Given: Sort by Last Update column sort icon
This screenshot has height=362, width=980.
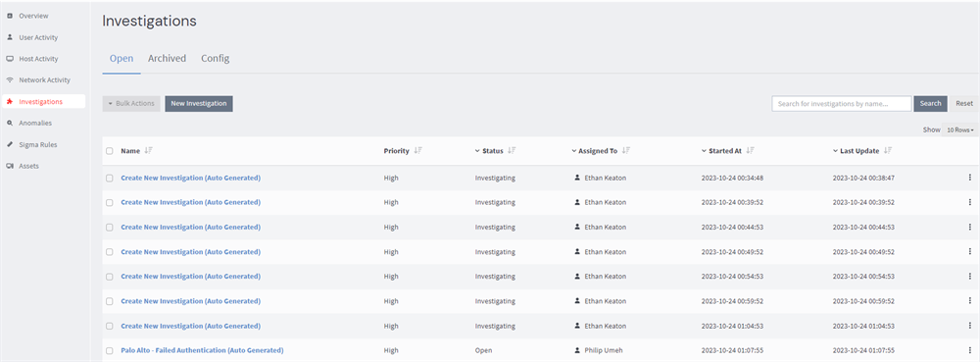Looking at the screenshot, I should [x=888, y=151].
